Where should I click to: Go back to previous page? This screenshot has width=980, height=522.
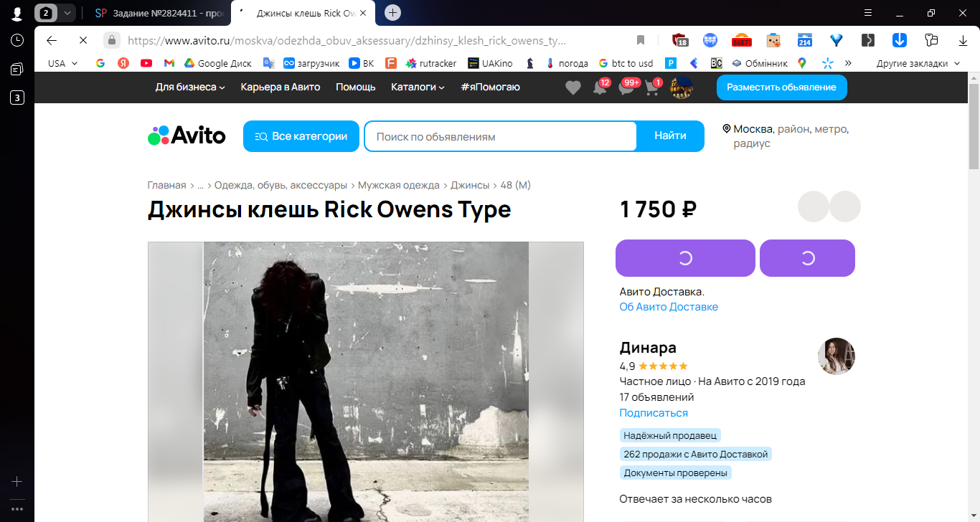[x=52, y=40]
